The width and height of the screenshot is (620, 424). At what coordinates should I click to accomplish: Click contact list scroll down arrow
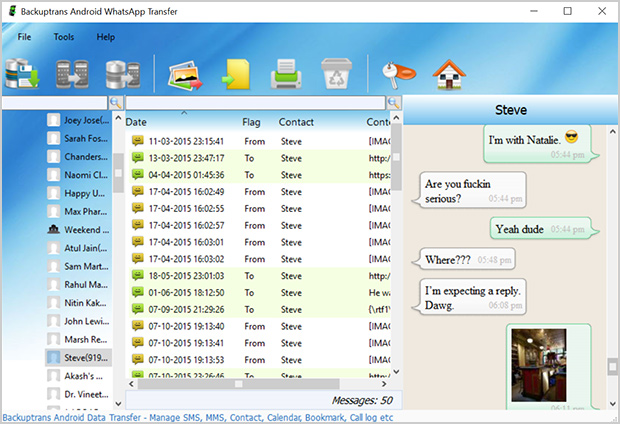[x=118, y=404]
